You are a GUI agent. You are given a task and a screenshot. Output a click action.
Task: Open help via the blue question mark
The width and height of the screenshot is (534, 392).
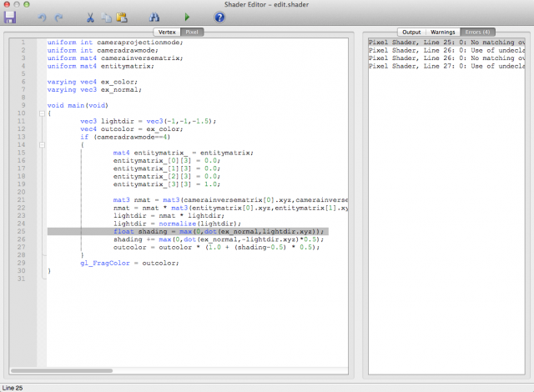coord(219,16)
